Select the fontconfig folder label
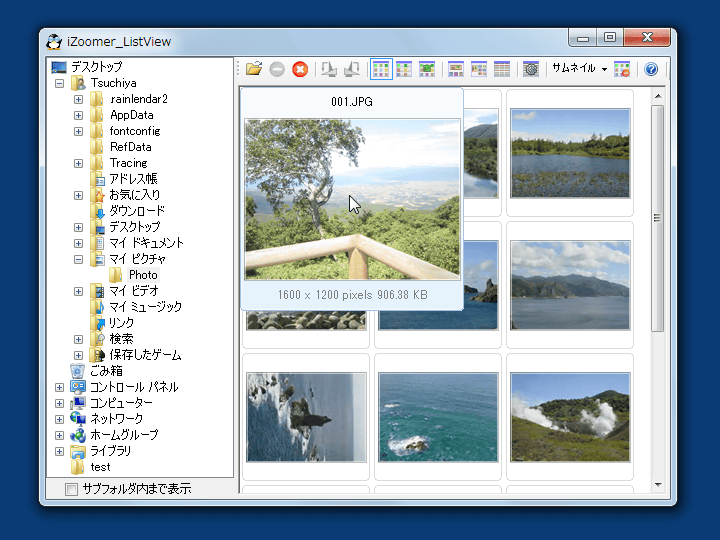 pyautogui.click(x=135, y=131)
